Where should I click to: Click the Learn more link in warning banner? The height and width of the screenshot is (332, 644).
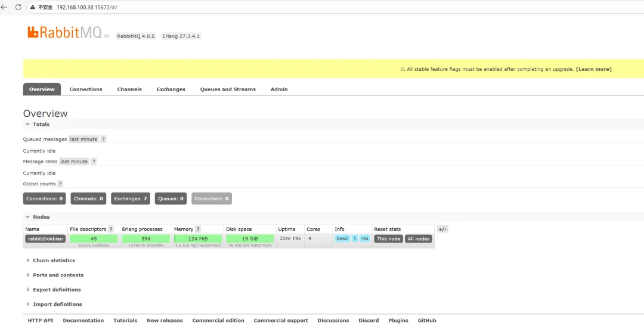(593, 69)
